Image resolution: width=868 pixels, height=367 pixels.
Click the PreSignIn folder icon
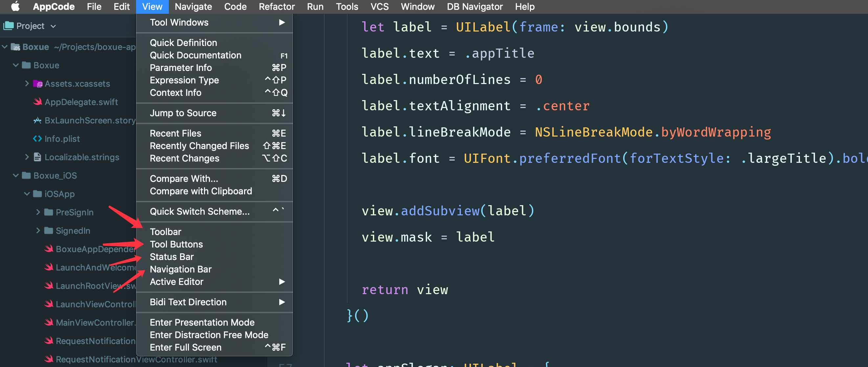[49, 212]
